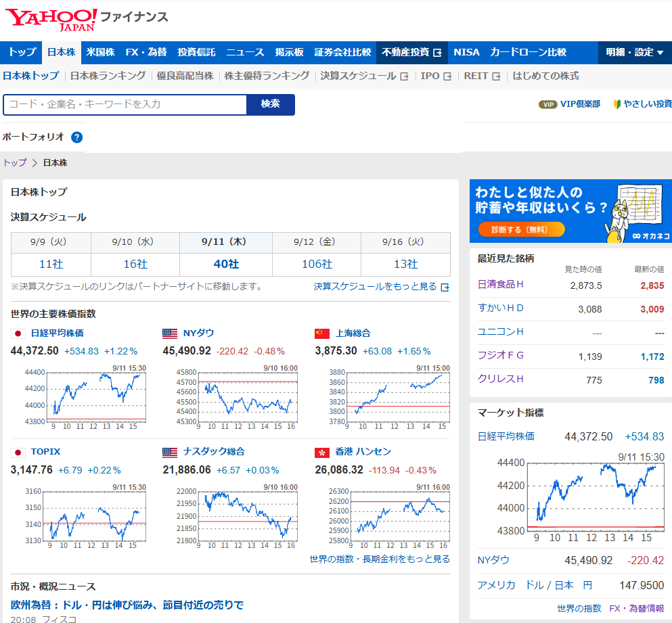View 106社 earnings for 9/12
The height and width of the screenshot is (623, 672).
(317, 264)
